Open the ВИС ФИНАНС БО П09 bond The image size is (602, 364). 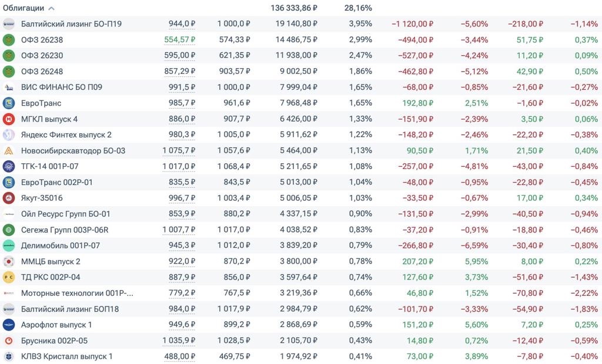point(61,87)
